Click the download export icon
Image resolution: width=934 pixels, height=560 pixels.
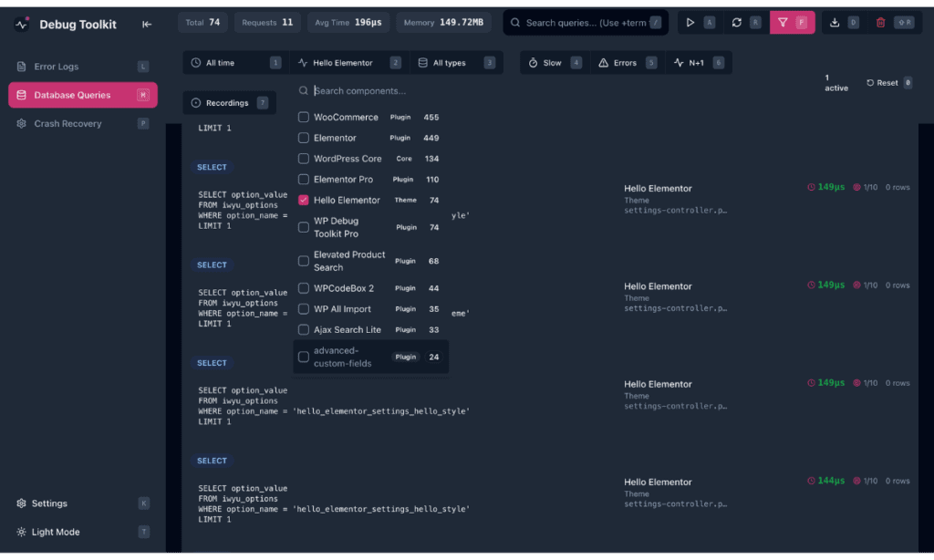834,23
